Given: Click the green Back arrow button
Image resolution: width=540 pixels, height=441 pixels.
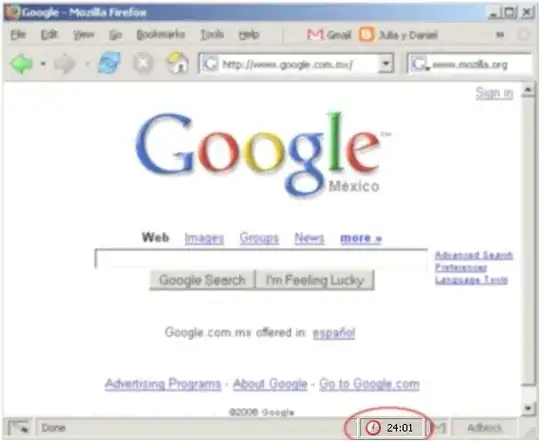Looking at the screenshot, I should [x=22, y=64].
